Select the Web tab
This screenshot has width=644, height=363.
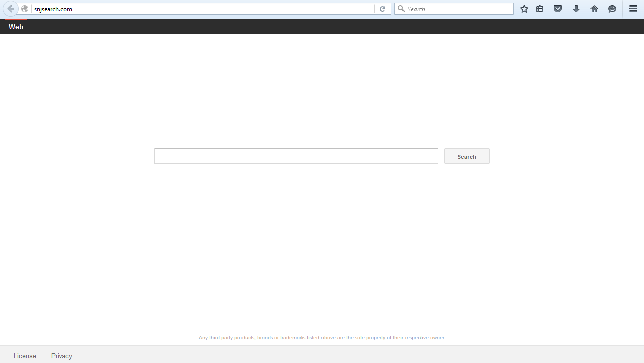click(x=16, y=27)
